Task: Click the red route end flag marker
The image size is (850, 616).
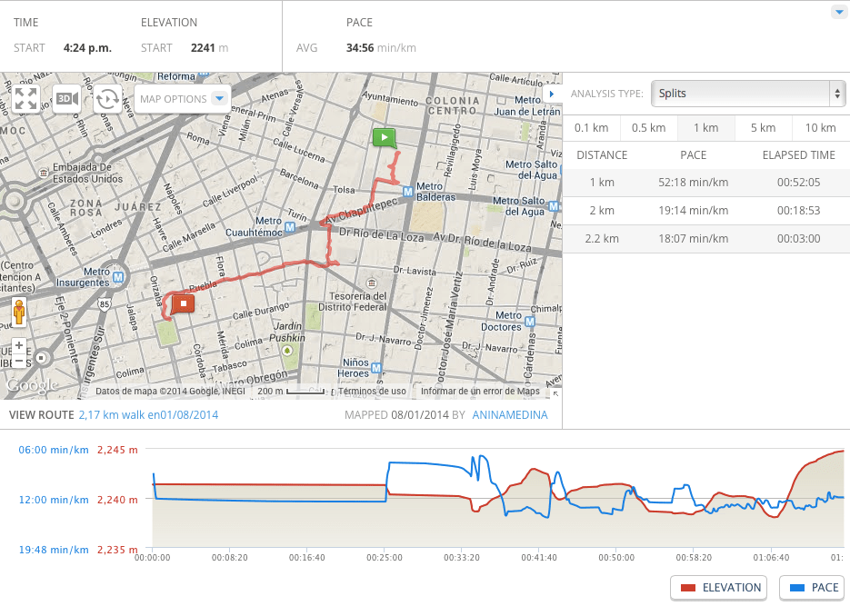Action: tap(184, 303)
